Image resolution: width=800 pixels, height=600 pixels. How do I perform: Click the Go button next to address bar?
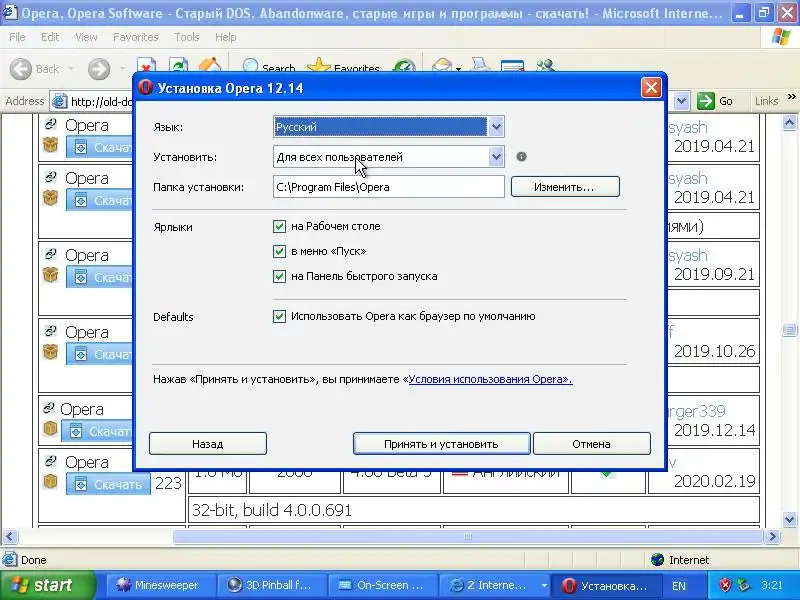coord(715,101)
